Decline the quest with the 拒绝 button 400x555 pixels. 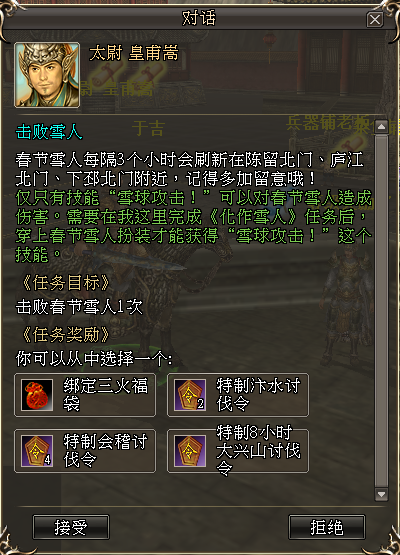pos(327,527)
